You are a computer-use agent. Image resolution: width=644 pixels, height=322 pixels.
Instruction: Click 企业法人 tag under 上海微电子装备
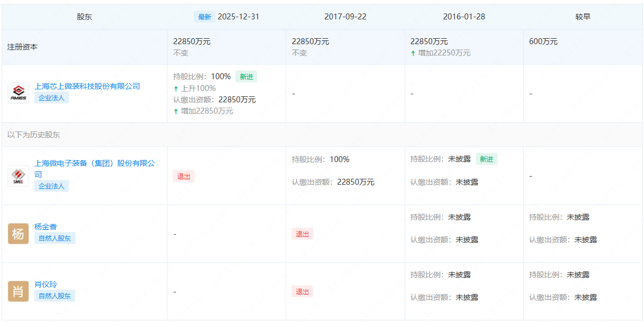52,186
